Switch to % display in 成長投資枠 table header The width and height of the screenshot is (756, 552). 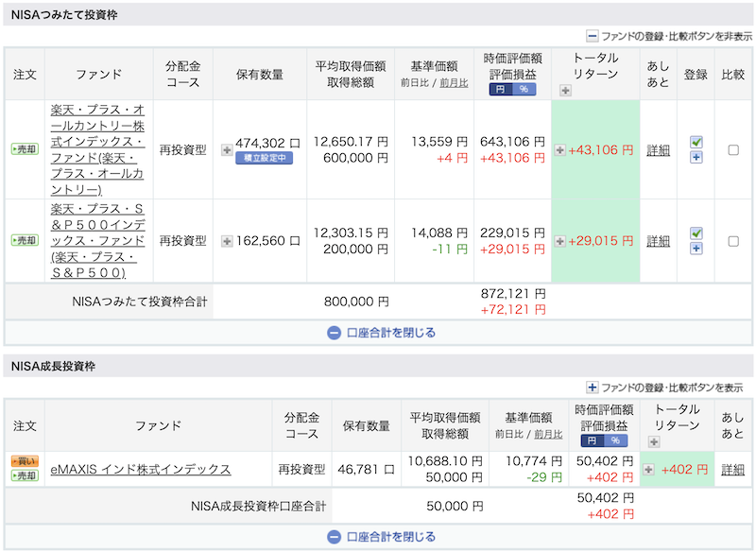click(616, 440)
